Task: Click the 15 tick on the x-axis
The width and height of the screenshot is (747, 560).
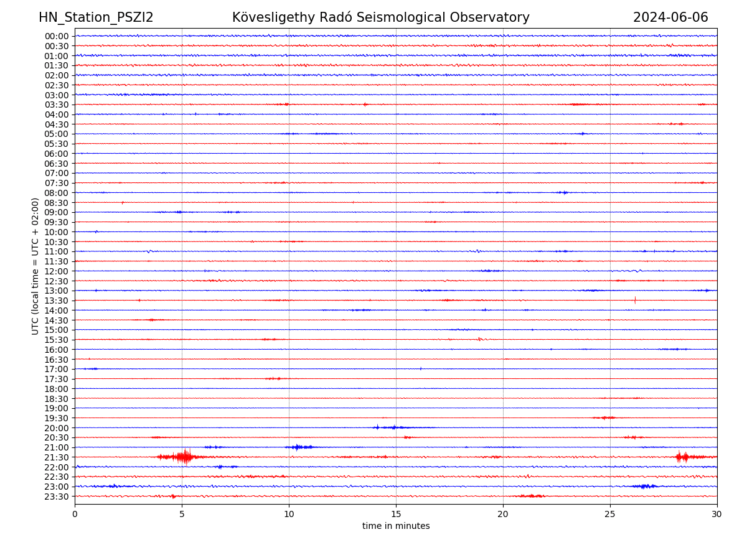Action: [x=396, y=515]
